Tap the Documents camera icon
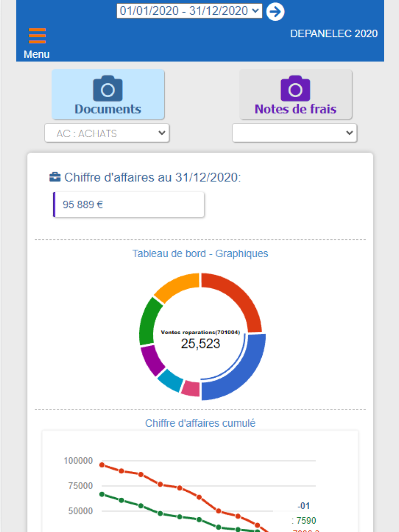 click(108, 89)
